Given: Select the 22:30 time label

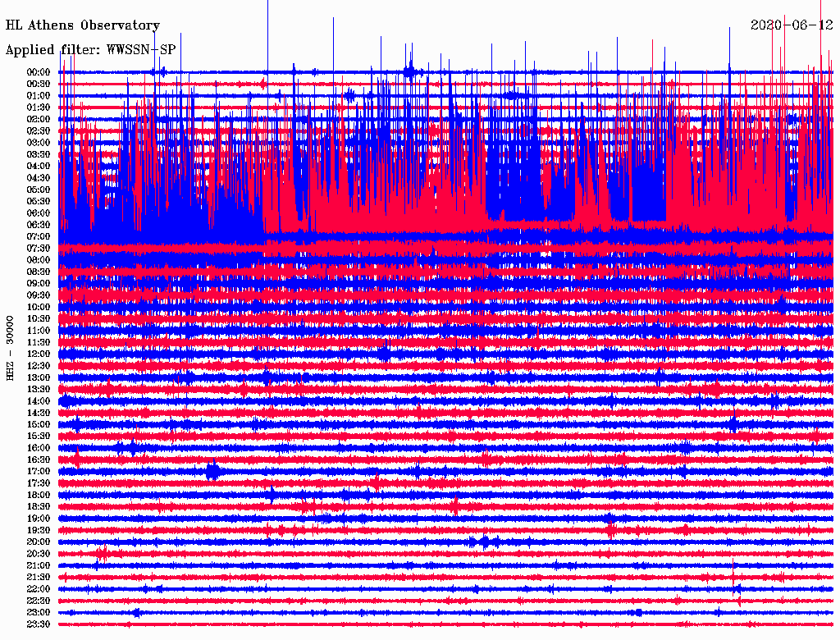Looking at the screenshot, I should click(39, 601).
